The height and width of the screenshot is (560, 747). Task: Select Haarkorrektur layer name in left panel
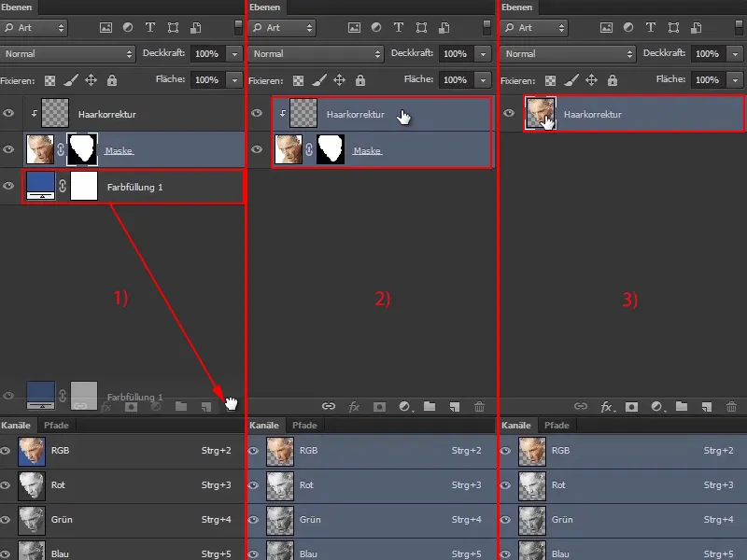[107, 114]
